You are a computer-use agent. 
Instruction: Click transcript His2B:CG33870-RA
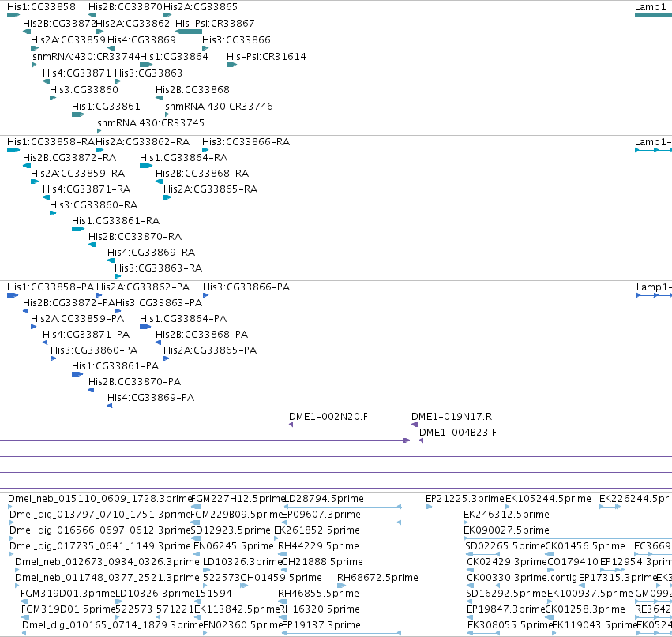[x=134, y=237]
